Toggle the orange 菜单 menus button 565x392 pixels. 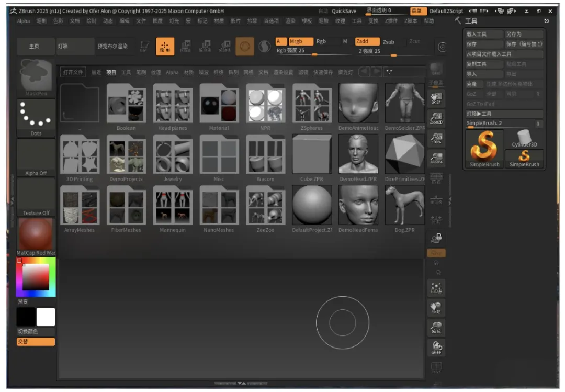click(x=419, y=11)
